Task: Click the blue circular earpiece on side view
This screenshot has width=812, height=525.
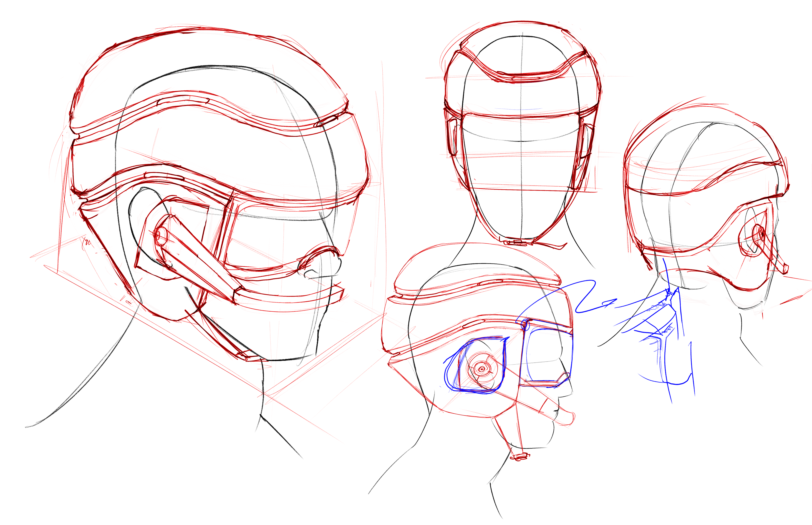Action: (481, 369)
